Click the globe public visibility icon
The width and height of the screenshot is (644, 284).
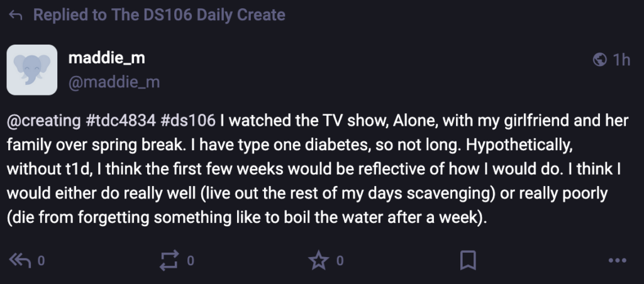[599, 60]
